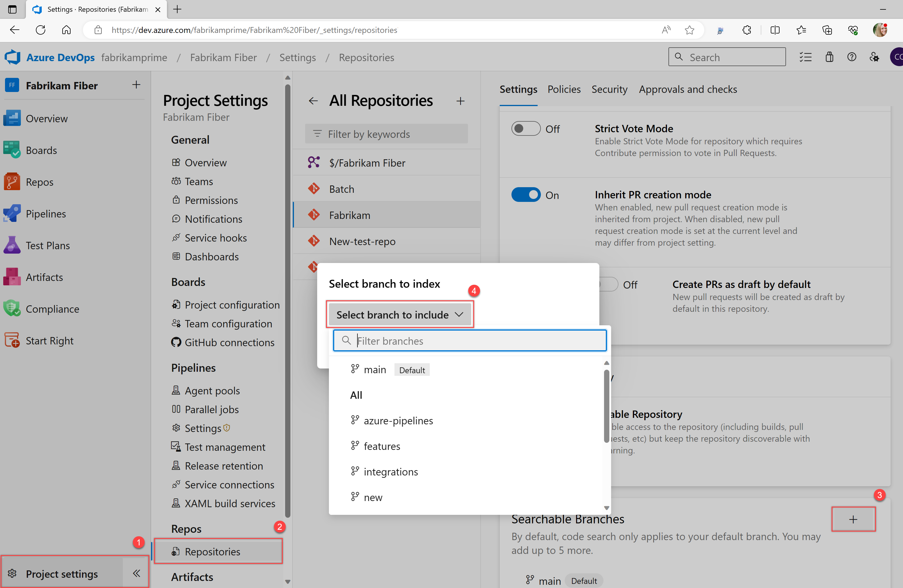
Task: Click the GitHub connections icon
Action: pos(176,343)
